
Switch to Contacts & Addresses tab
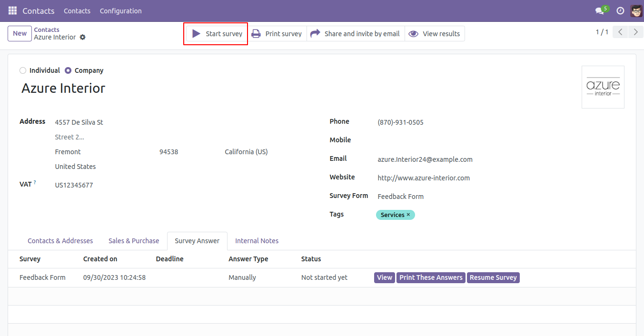(x=60, y=241)
